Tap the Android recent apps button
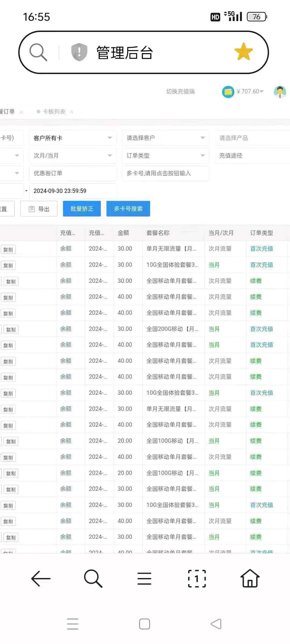Viewport: 290px width, 644px height. tap(73, 624)
